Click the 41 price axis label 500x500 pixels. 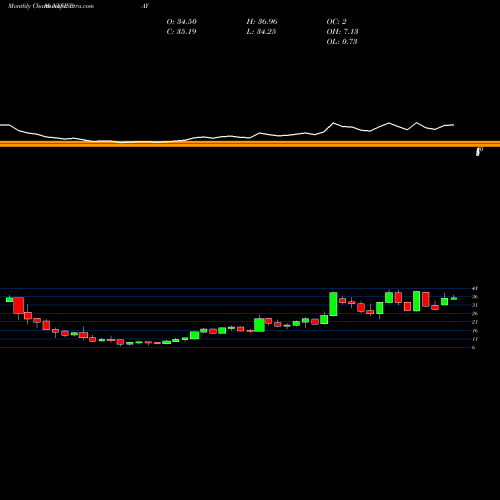point(475,288)
